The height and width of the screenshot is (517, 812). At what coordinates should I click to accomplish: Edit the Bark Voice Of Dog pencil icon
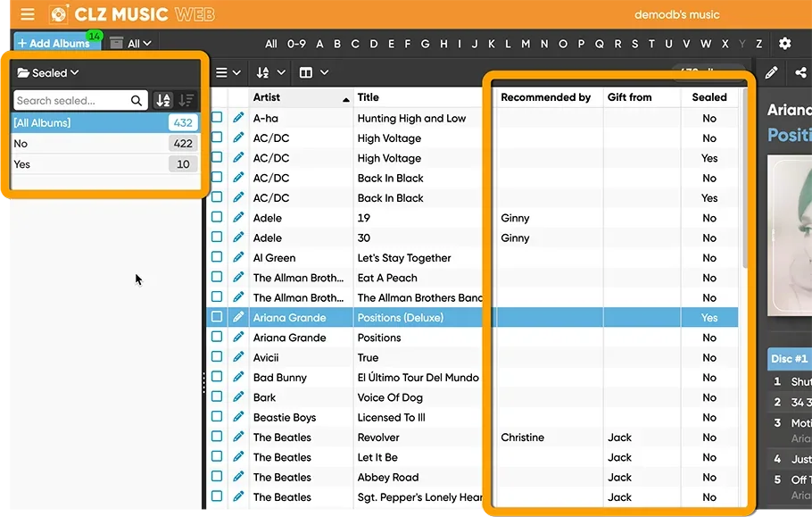tap(238, 396)
